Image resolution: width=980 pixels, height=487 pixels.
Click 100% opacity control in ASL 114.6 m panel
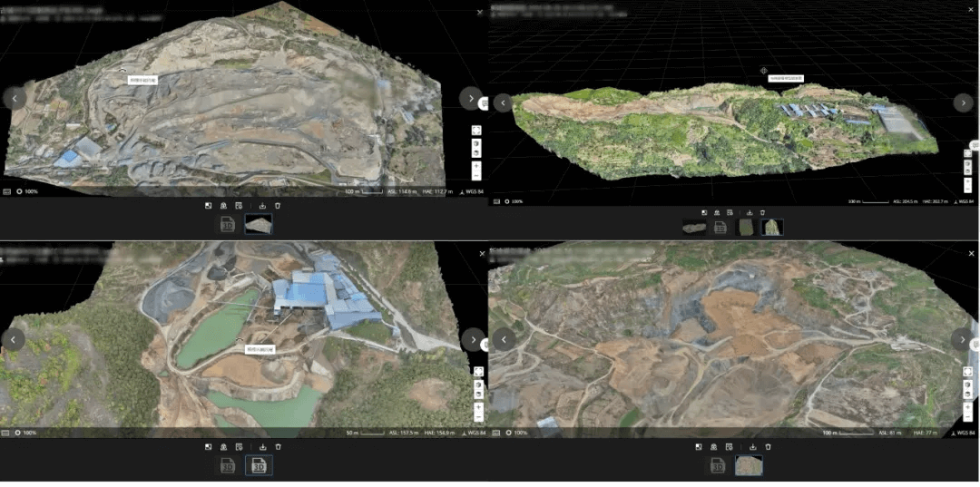tap(27, 191)
